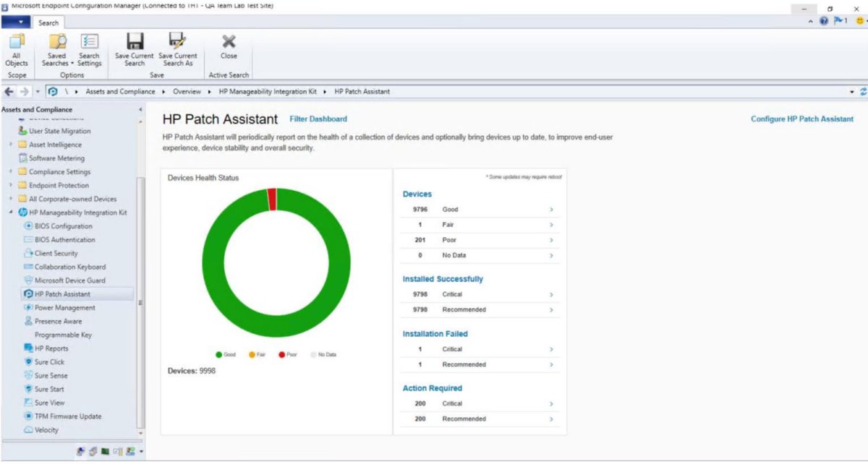Open the BIOS Configuration node icon

(x=29, y=226)
